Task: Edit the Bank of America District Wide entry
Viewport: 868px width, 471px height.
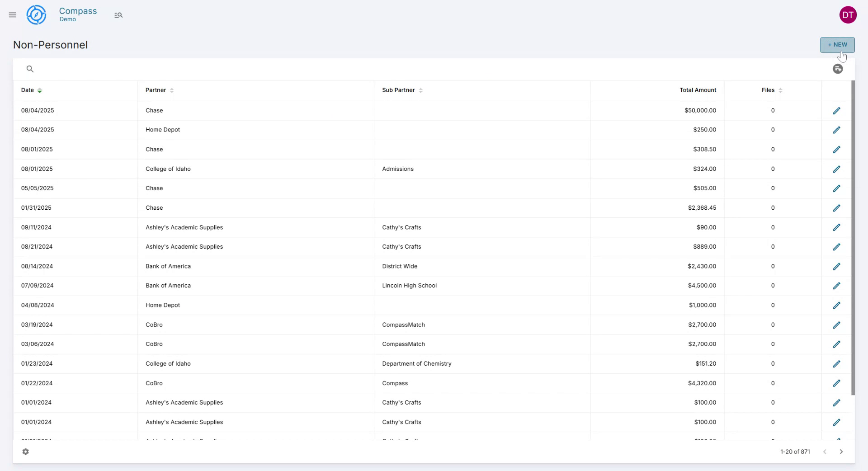Action: point(837,266)
